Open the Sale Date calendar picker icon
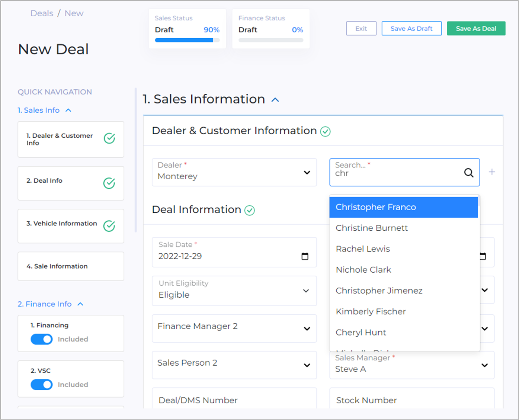 305,256
